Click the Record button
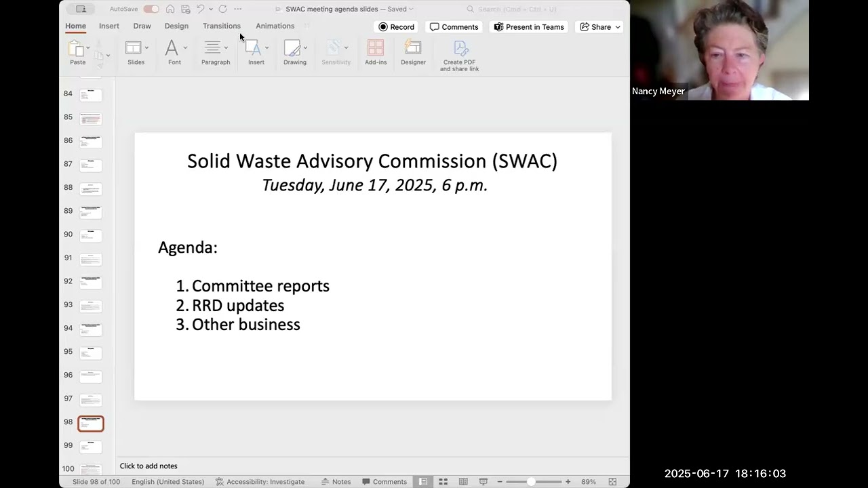 pos(396,27)
